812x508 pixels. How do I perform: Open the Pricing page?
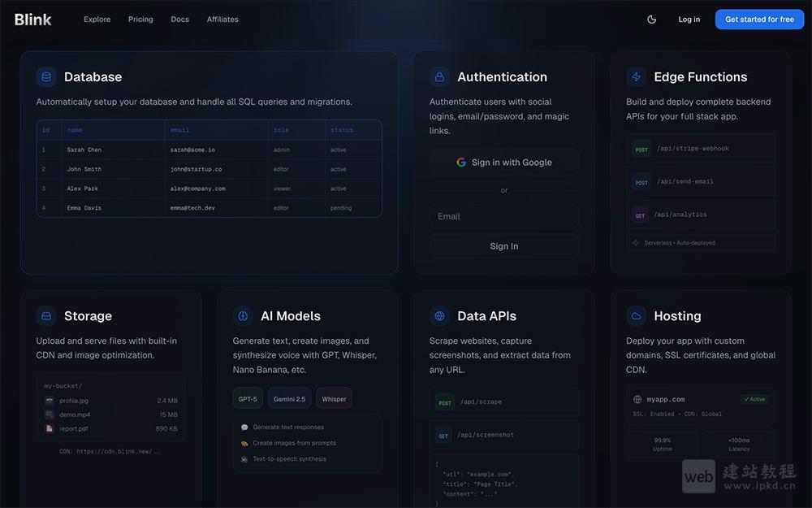click(x=140, y=20)
